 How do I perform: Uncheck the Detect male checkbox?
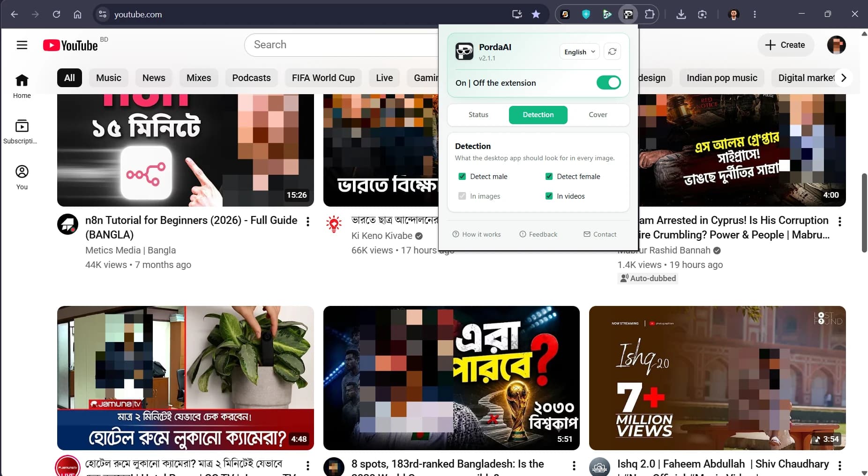point(462,177)
